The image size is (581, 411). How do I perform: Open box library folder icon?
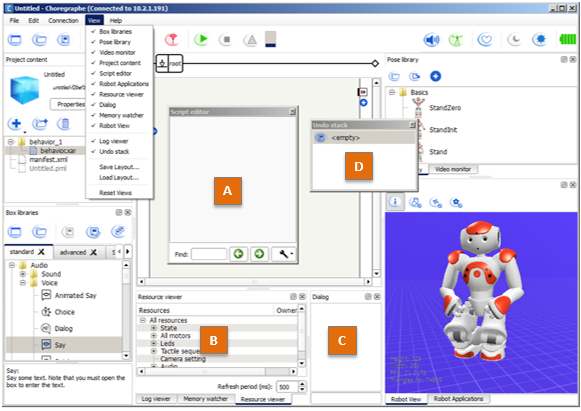click(40, 232)
